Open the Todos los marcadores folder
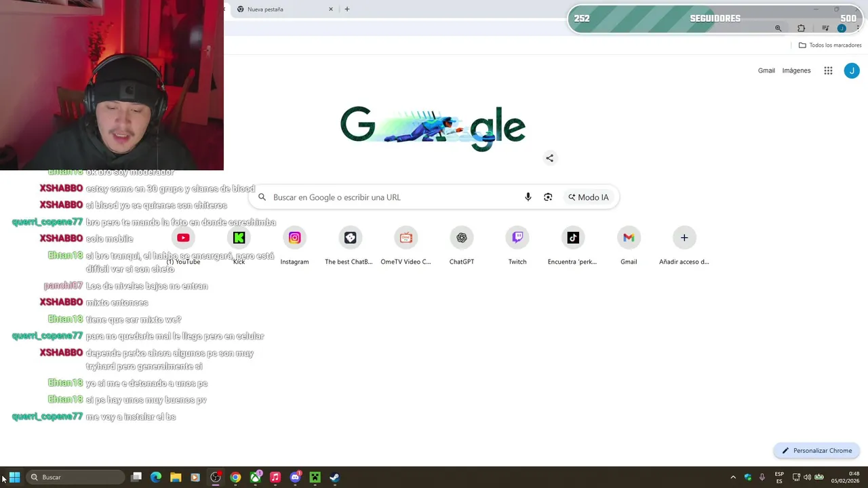The height and width of the screenshot is (488, 868). (830, 45)
